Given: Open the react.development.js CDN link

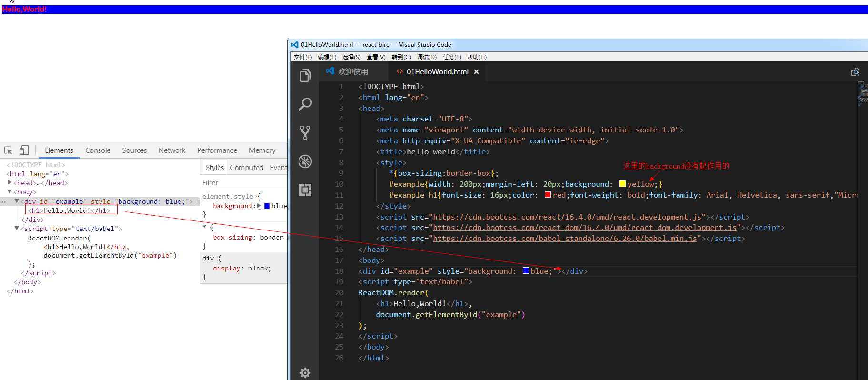Looking at the screenshot, I should (567, 217).
